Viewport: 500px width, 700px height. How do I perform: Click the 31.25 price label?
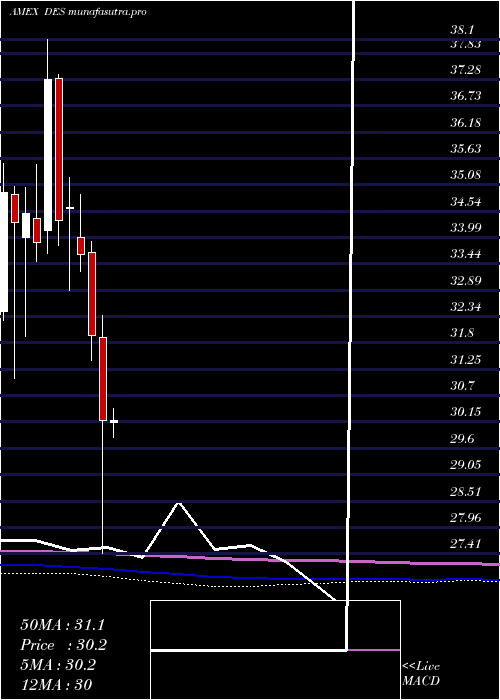pyautogui.click(x=465, y=360)
